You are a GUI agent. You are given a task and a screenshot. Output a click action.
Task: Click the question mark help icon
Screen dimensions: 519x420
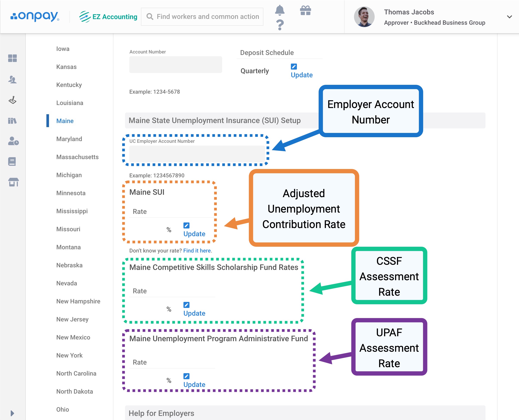pyautogui.click(x=280, y=25)
